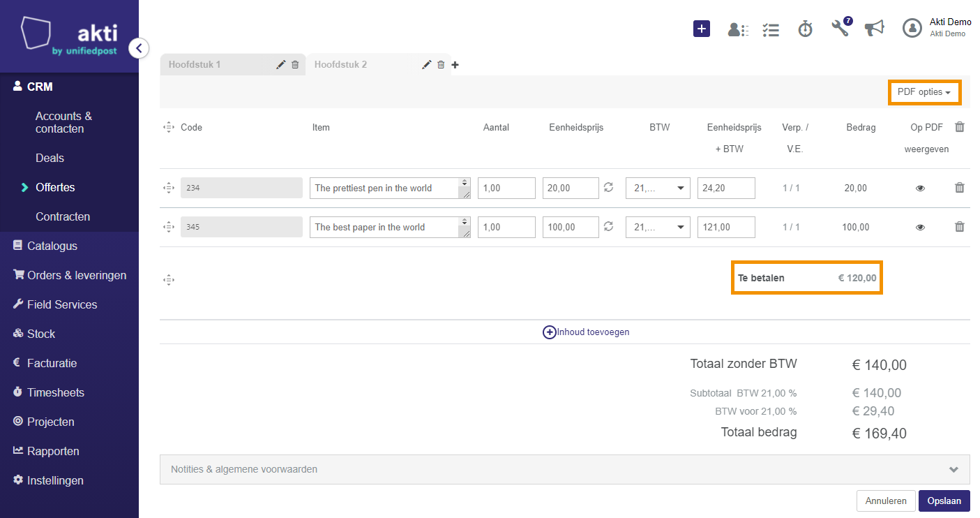Image resolution: width=980 pixels, height=518 pixels.
Task: Delete Hoofdstuk 1 with trash icon
Action: tap(295, 65)
